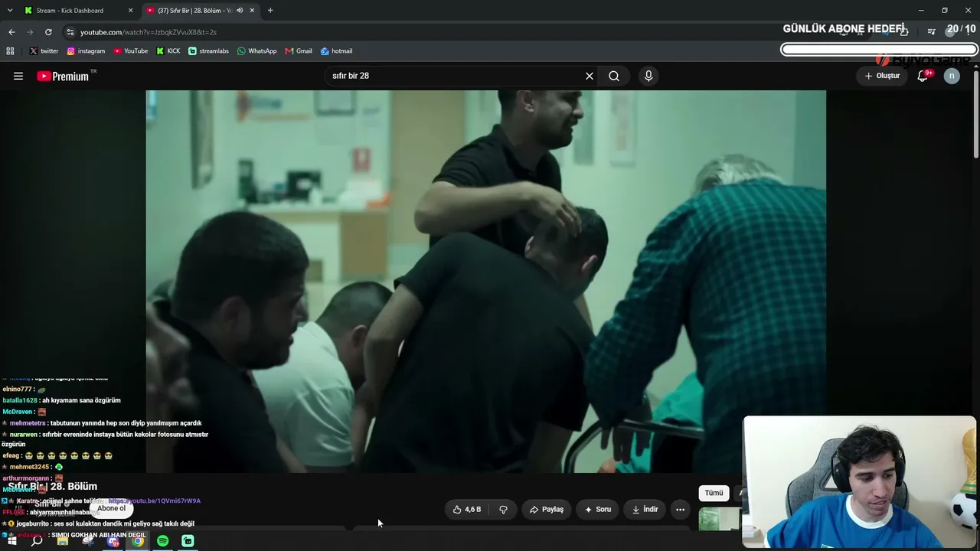Go to YouTube Premium home logo
The width and height of the screenshot is (980, 551).
(x=63, y=76)
